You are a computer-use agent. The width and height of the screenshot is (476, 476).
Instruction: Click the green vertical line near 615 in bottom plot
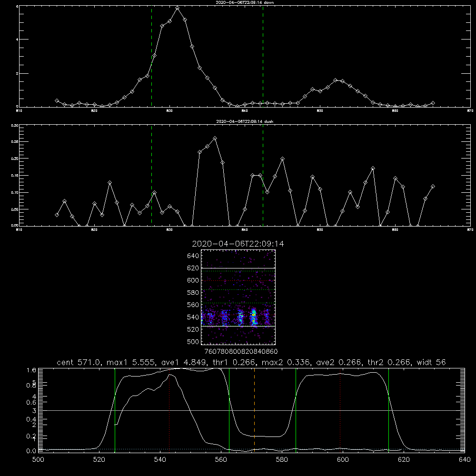(x=388, y=410)
